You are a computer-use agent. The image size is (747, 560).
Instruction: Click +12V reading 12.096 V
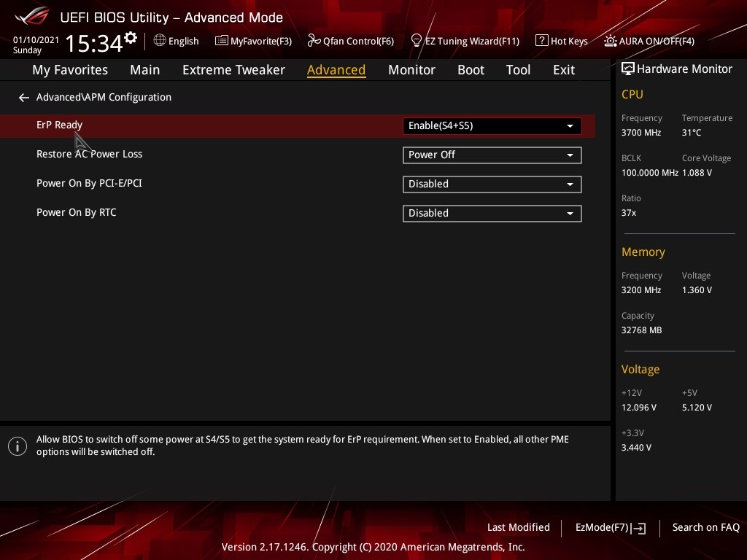tap(638, 408)
